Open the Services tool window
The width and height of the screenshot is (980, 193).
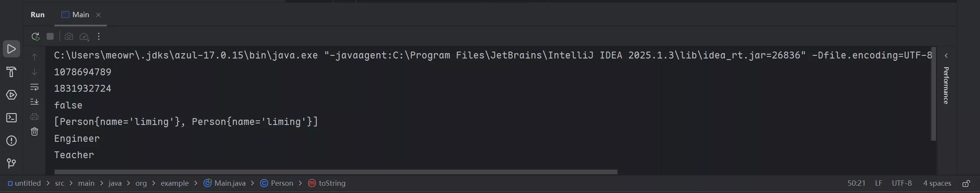pos(11,95)
